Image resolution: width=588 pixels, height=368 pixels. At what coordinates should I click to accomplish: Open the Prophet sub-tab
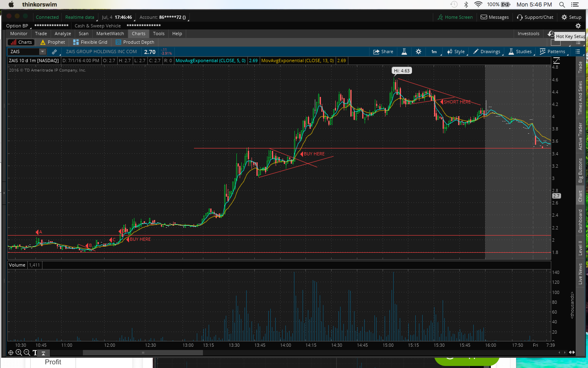click(53, 42)
